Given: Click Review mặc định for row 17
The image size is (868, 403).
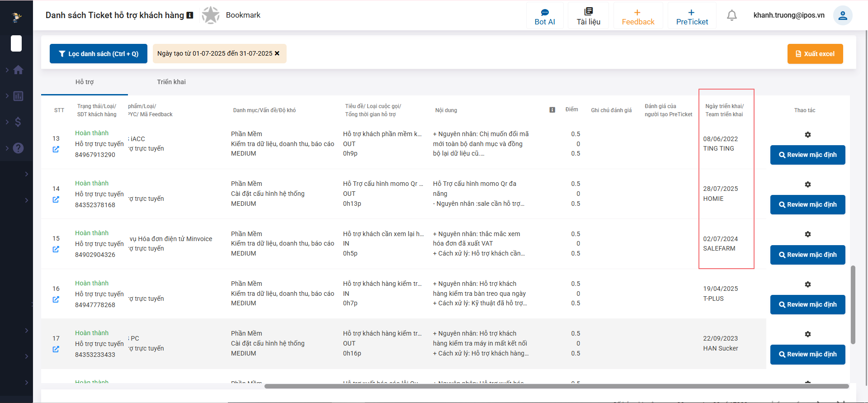Looking at the screenshot, I should tap(808, 354).
